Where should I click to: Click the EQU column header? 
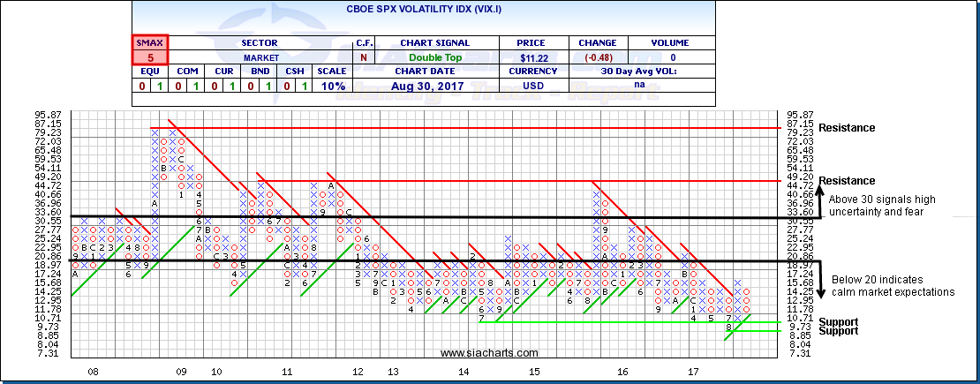click(149, 71)
